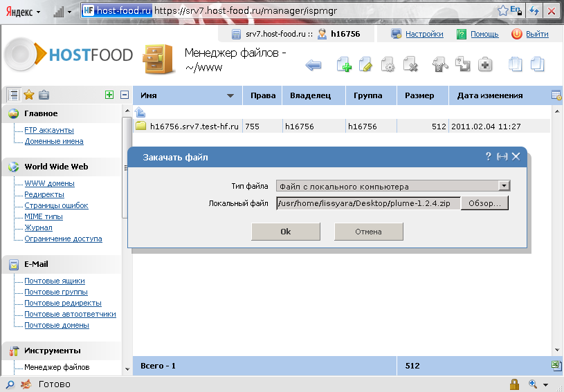Collapse all sidebar sections with minus
This screenshot has width=564, height=392.
(125, 95)
